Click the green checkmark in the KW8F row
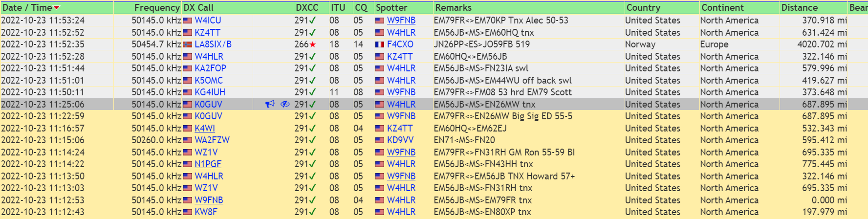The width and height of the screenshot is (868, 219). click(312, 212)
